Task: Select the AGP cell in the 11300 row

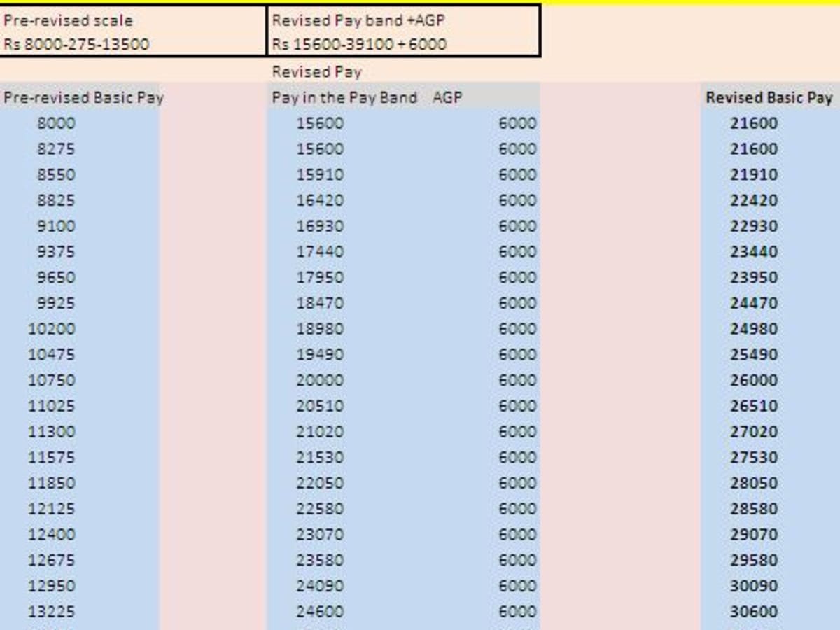Action: click(517, 432)
